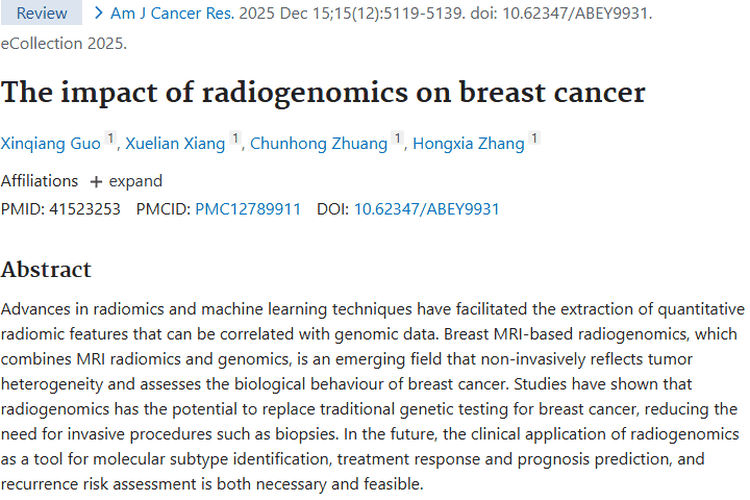Click affiliation superscript 1 after Hongxia Zhang
The image size is (750, 500).
(x=534, y=139)
